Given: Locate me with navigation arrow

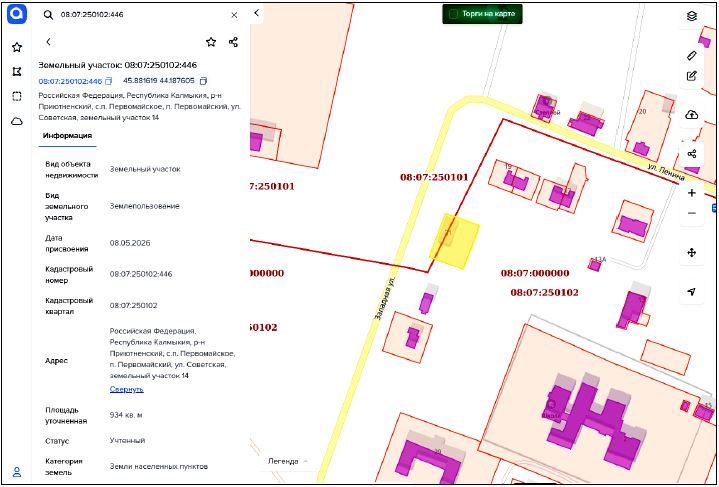Looking at the screenshot, I should pyautogui.click(x=691, y=292).
